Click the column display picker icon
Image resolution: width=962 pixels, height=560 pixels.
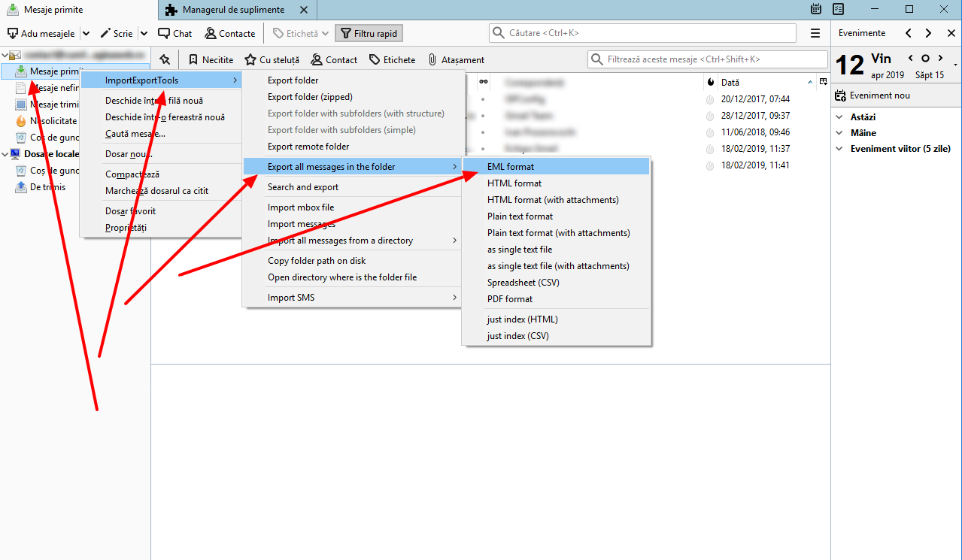824,82
